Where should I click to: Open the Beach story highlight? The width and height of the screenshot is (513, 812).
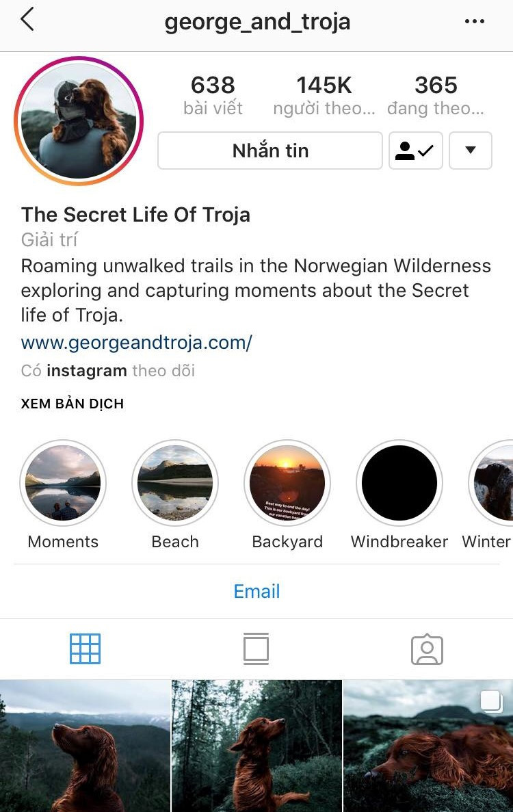(x=175, y=483)
